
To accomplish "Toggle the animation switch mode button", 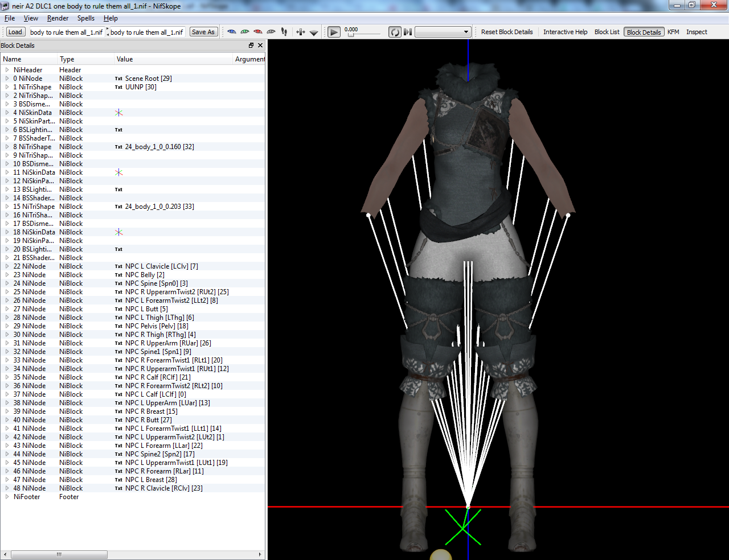I will pyautogui.click(x=408, y=32).
